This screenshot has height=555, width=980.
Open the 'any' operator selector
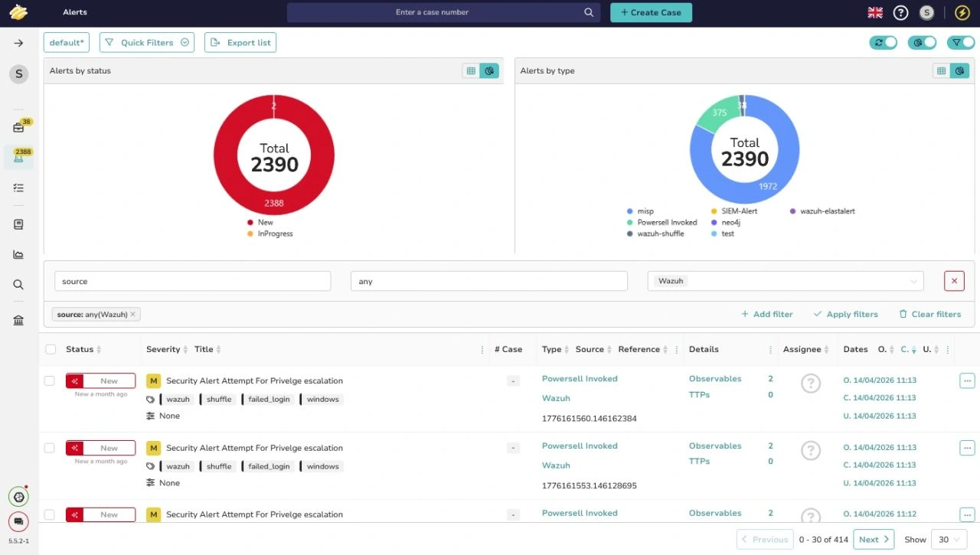coord(488,281)
